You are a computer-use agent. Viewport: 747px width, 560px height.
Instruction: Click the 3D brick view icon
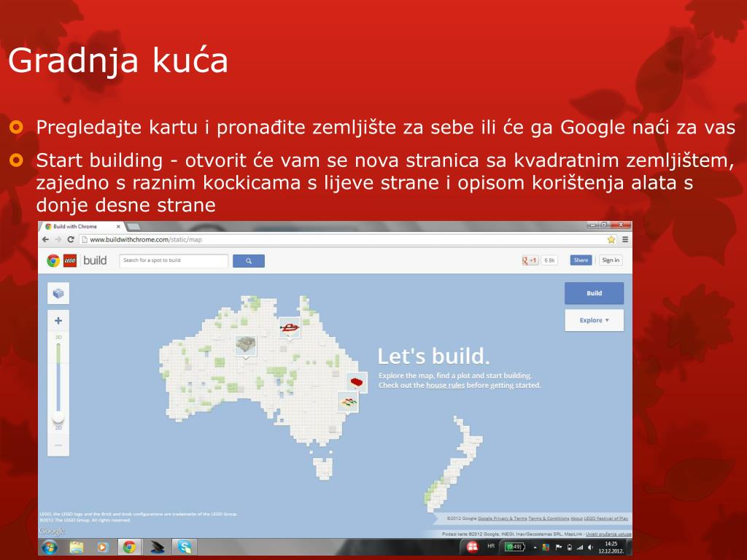click(x=58, y=293)
